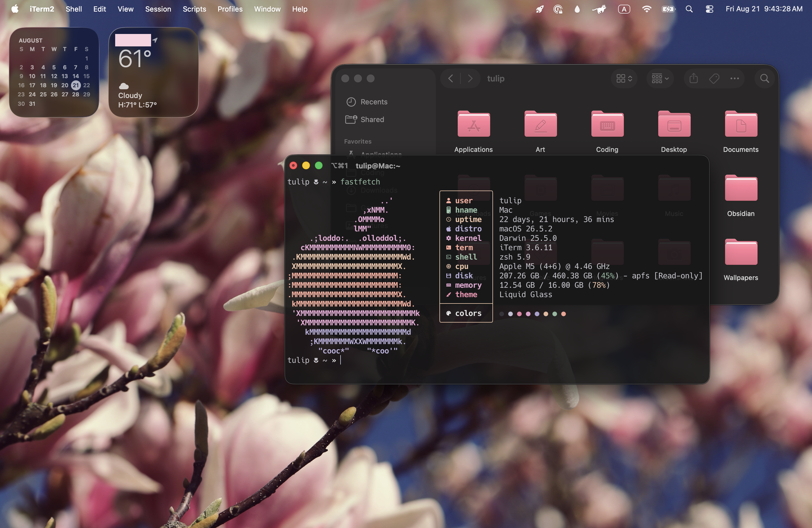Click the macOS 26.5.2 distro text

coord(526,229)
